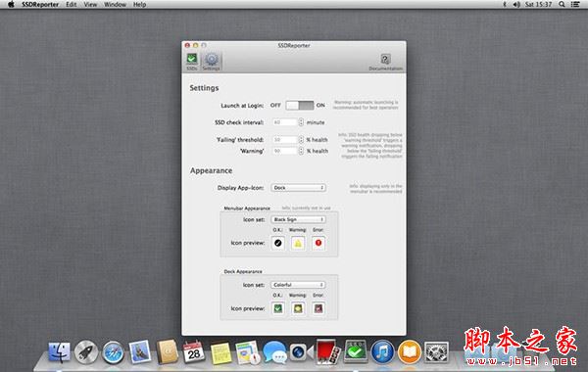
Task: Open Documentation from the toolbar
Action: tap(385, 62)
